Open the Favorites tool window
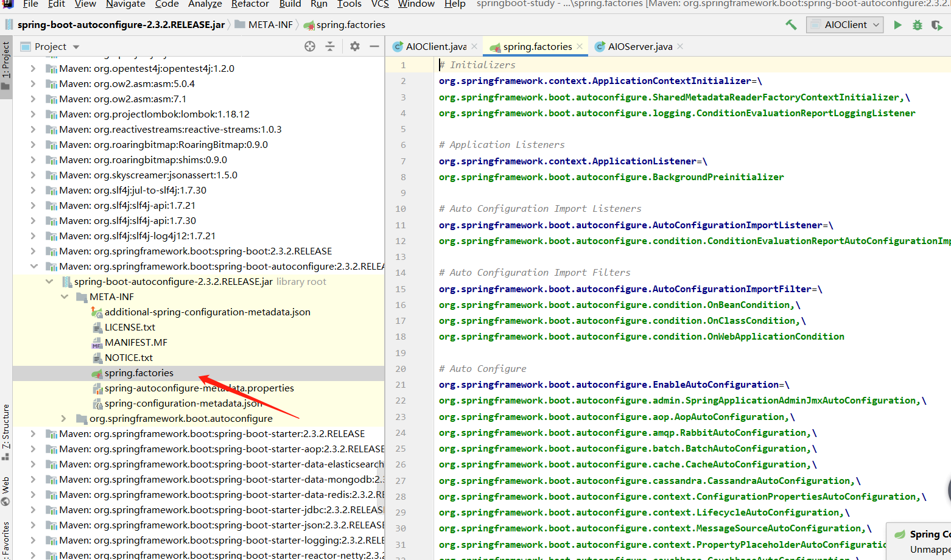 pyautogui.click(x=5, y=541)
